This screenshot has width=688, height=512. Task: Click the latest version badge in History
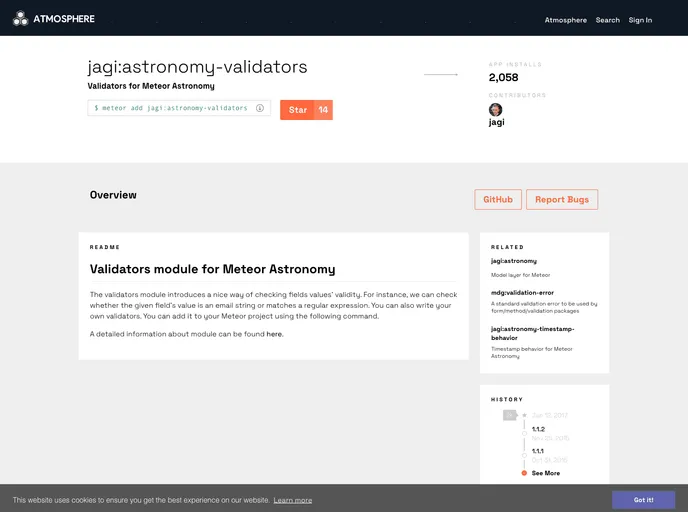(509, 415)
